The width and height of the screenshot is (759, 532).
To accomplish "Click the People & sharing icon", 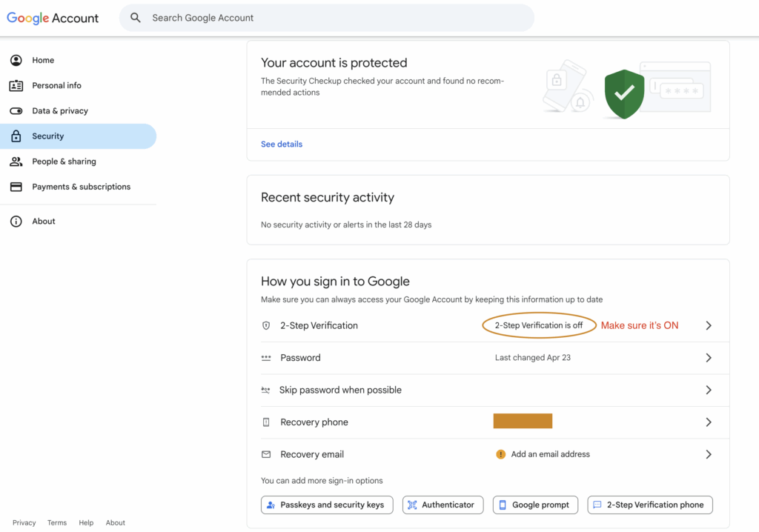I will (16, 162).
